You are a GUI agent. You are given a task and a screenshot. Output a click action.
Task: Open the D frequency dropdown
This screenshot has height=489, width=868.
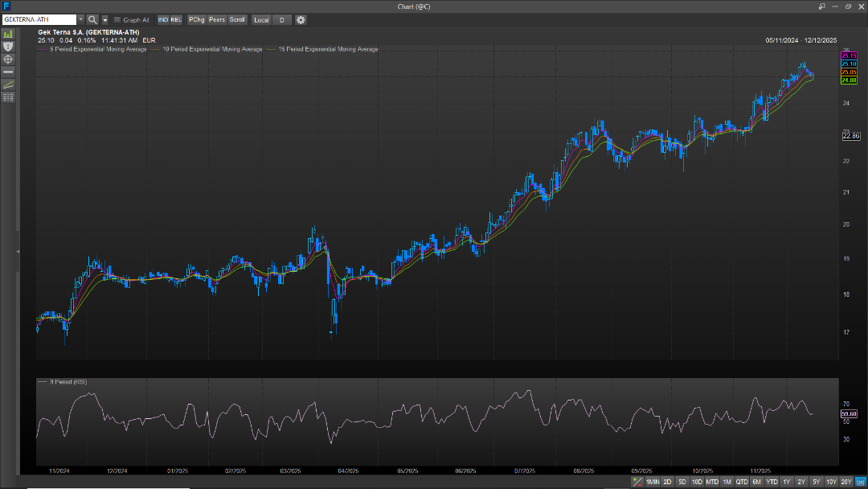click(282, 19)
